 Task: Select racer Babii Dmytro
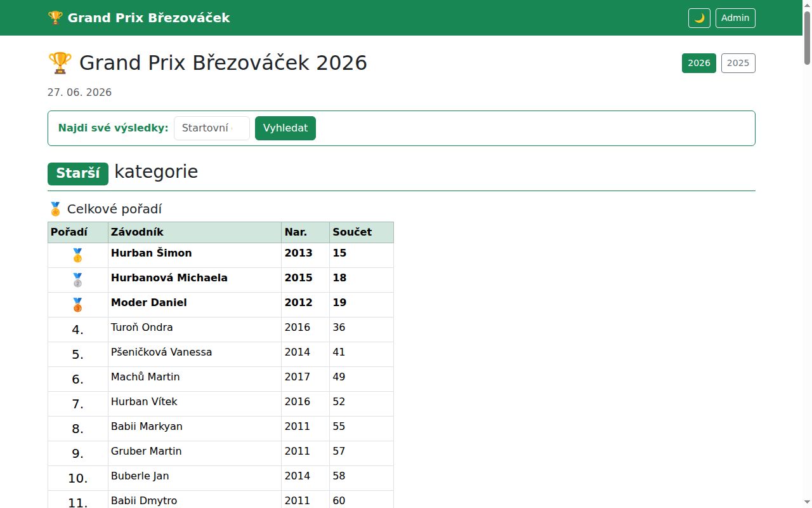pyautogui.click(x=144, y=500)
